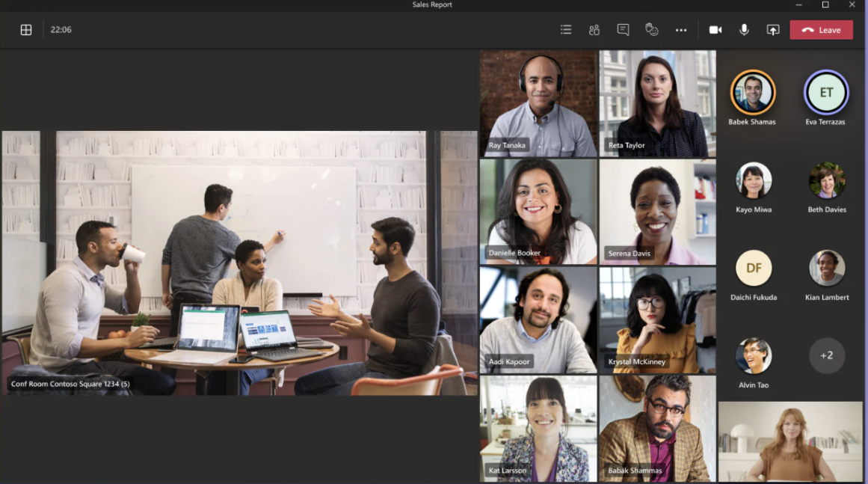Select Serena Davis's video tile
Viewport: 868px width, 484px height.
tap(658, 212)
